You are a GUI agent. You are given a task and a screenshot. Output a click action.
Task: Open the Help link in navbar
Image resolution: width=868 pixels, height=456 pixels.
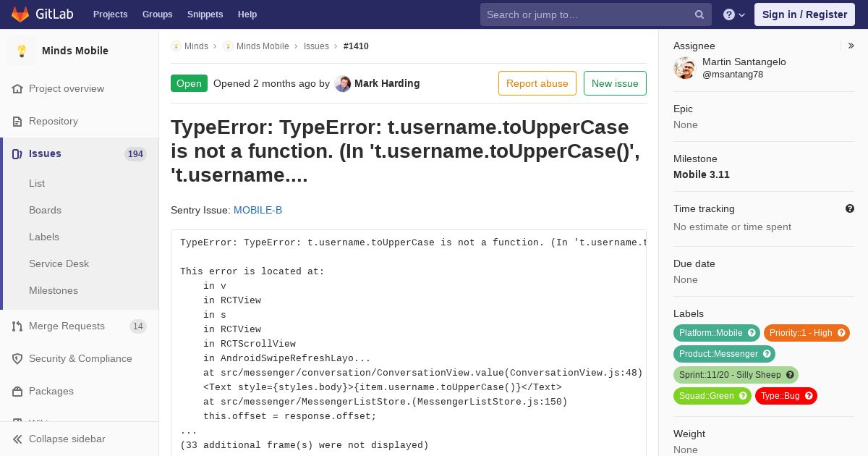point(247,14)
